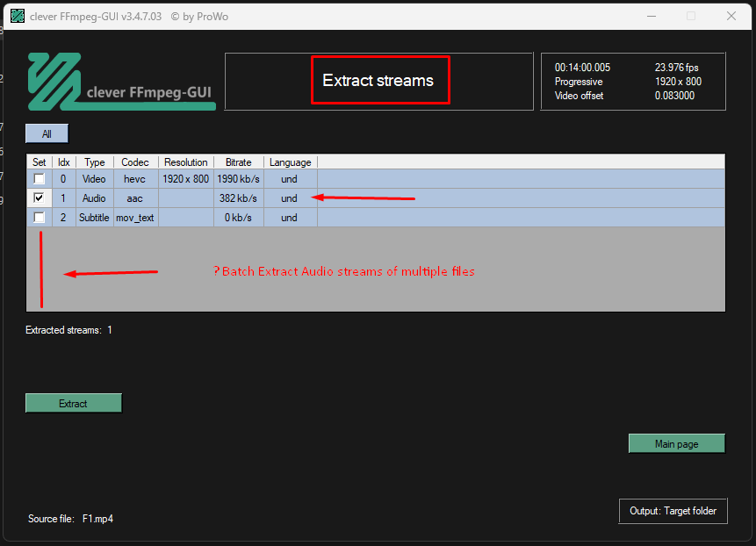This screenshot has width=756, height=546.
Task: Click the Video type cell
Action: (95, 179)
